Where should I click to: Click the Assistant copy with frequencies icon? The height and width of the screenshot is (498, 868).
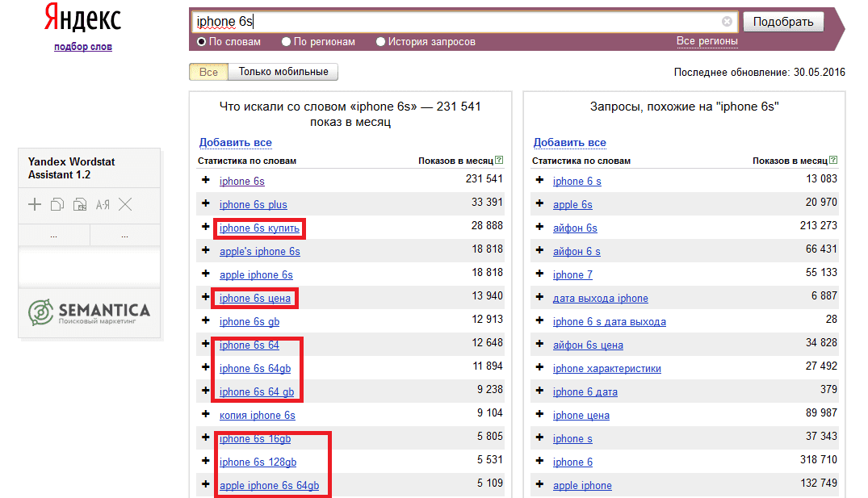click(80, 205)
